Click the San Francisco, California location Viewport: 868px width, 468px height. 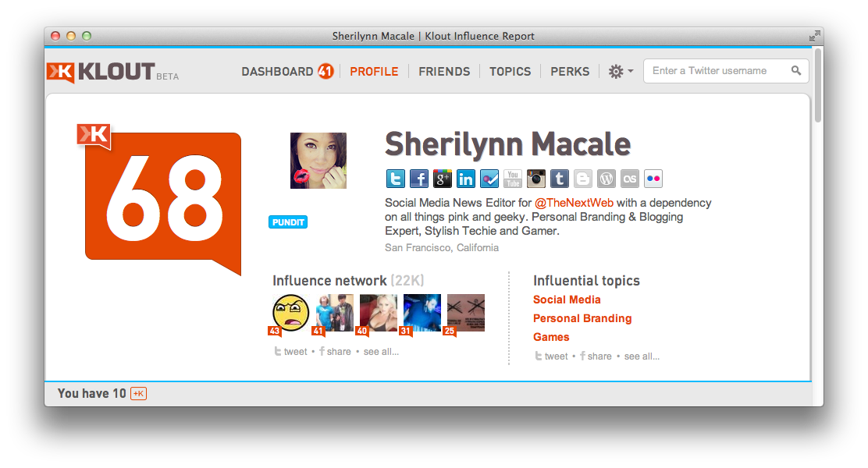pos(442,248)
